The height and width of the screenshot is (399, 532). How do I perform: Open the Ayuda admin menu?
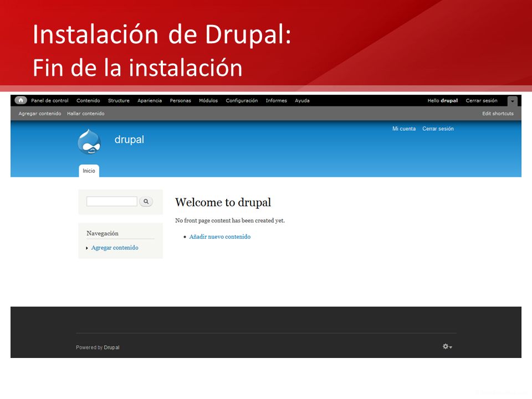tap(303, 101)
